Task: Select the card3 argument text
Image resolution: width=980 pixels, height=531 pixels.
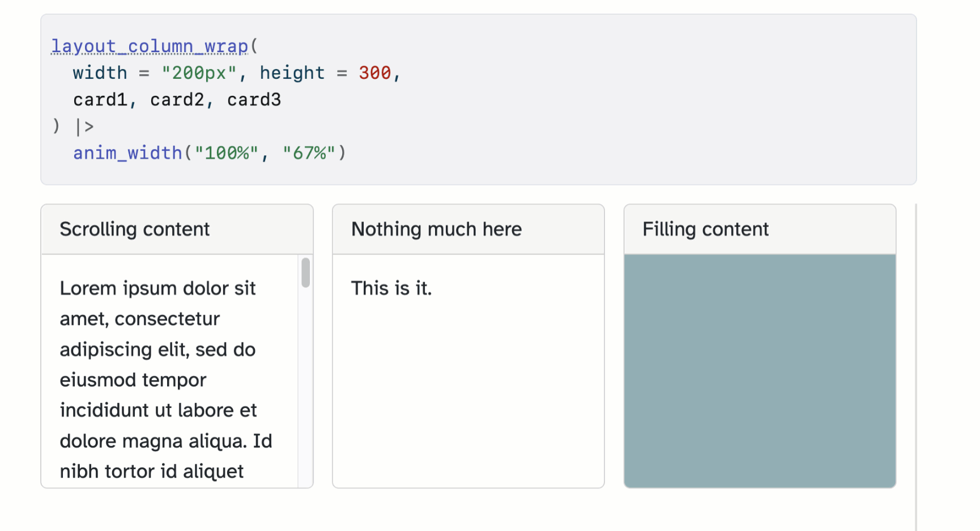Action: (254, 99)
